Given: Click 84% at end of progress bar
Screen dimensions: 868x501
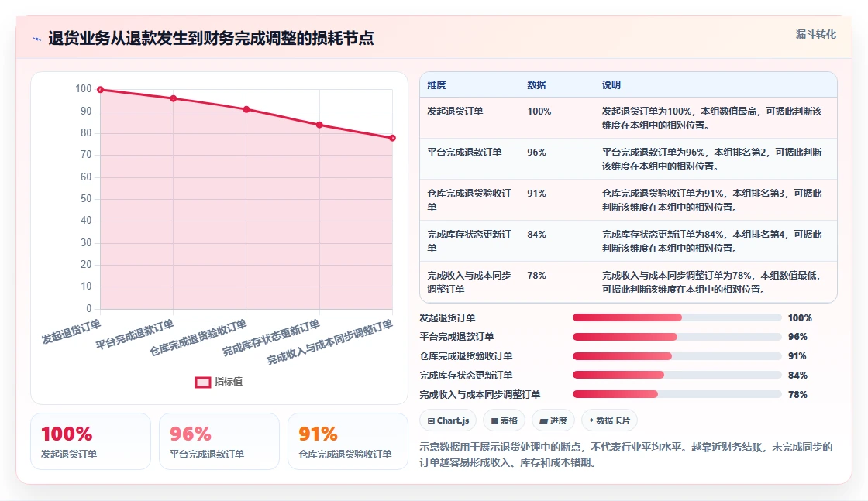Looking at the screenshot, I should [x=797, y=376].
